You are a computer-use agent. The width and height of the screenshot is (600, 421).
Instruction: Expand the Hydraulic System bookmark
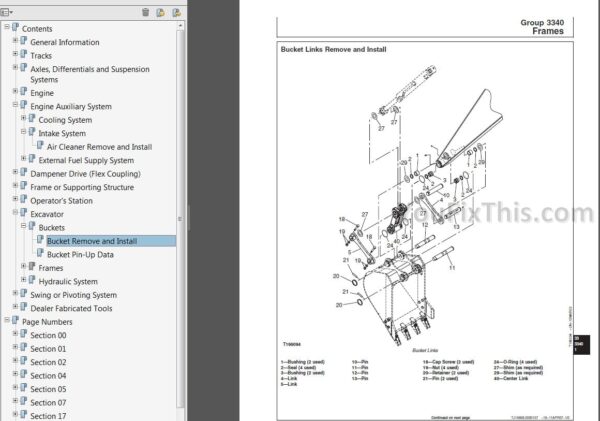23,281
